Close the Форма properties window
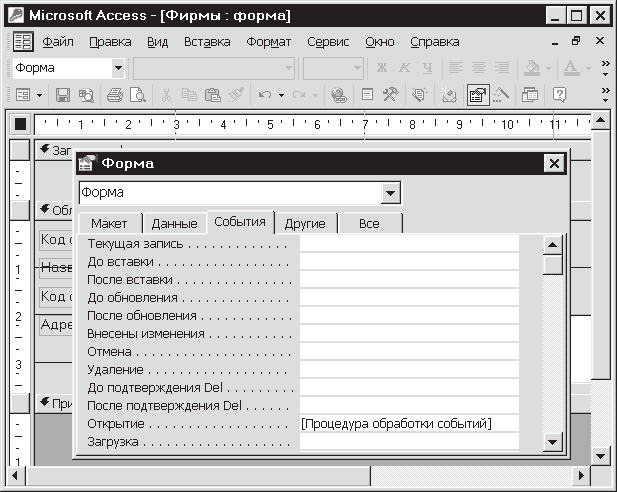This screenshot has height=492, width=617. point(553,163)
